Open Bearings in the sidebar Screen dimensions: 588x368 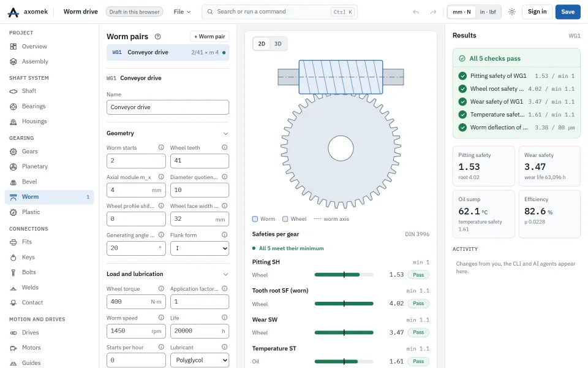[49, 106]
